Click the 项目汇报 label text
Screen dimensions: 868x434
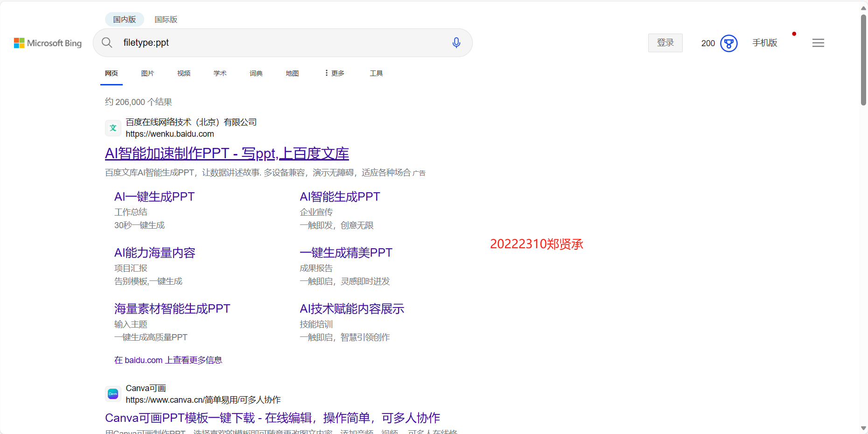coord(131,268)
